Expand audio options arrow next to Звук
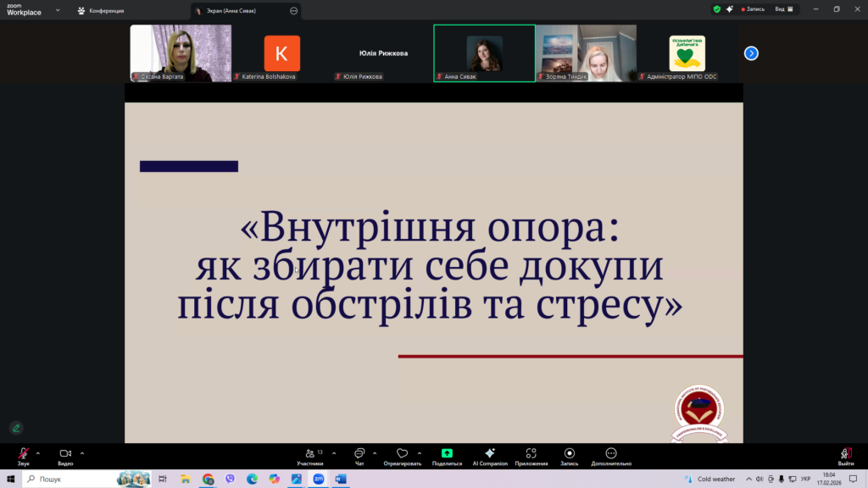The height and width of the screenshot is (488, 868). tap(38, 453)
